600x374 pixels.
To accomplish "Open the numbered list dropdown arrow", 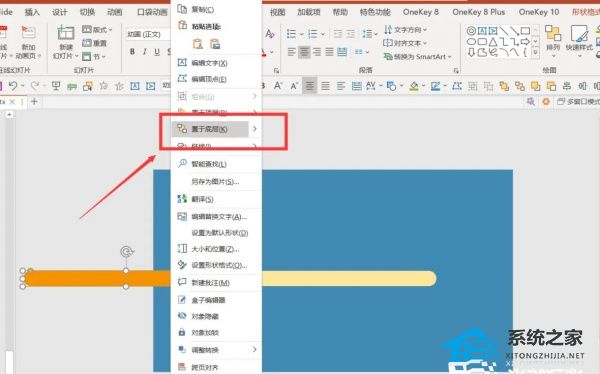I will pyautogui.click(x=323, y=34).
